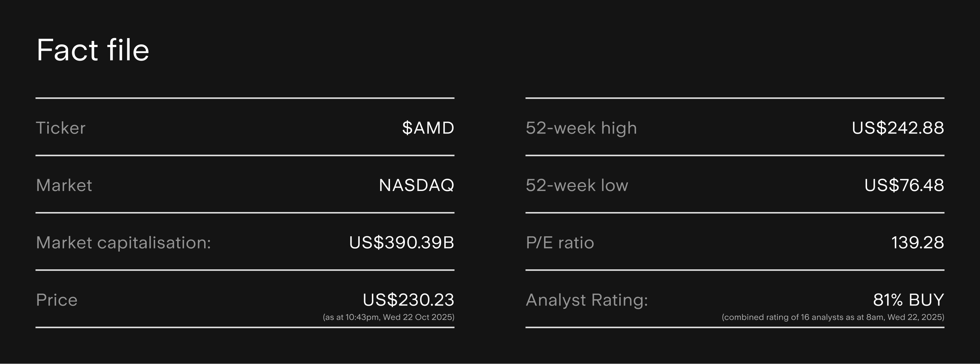
Task: Select the US$242.88 value
Action: (x=897, y=128)
